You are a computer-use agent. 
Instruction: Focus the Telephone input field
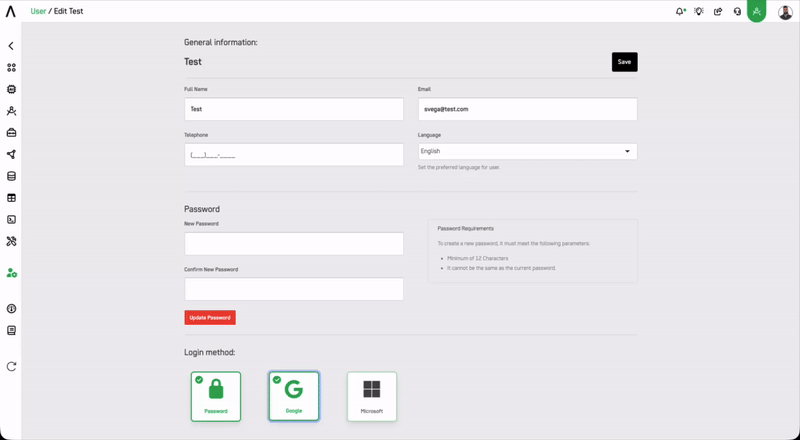point(294,155)
